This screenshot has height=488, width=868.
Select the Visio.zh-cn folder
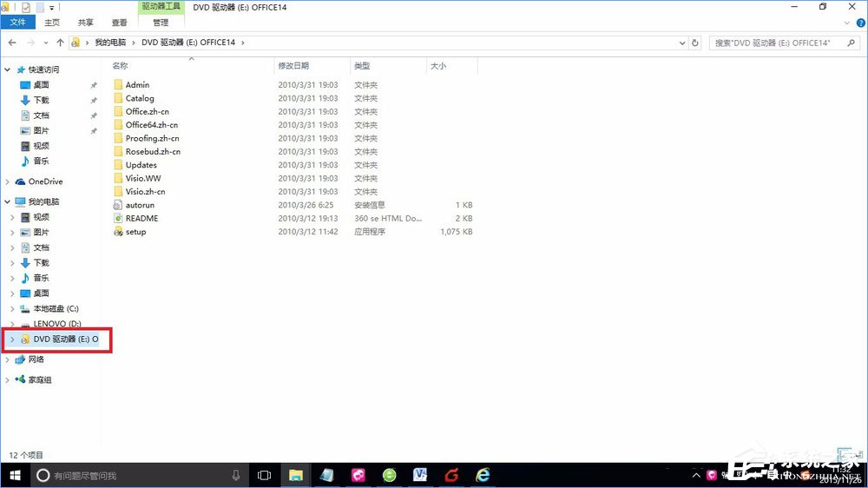[145, 192]
